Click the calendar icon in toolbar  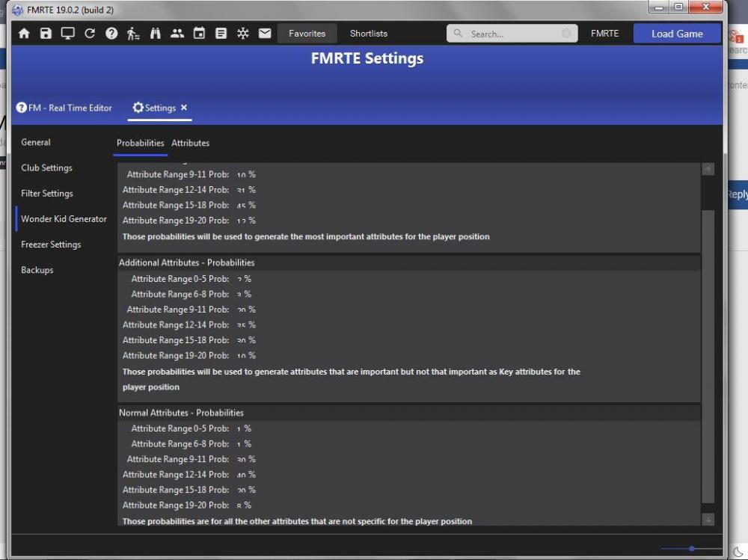pyautogui.click(x=199, y=34)
